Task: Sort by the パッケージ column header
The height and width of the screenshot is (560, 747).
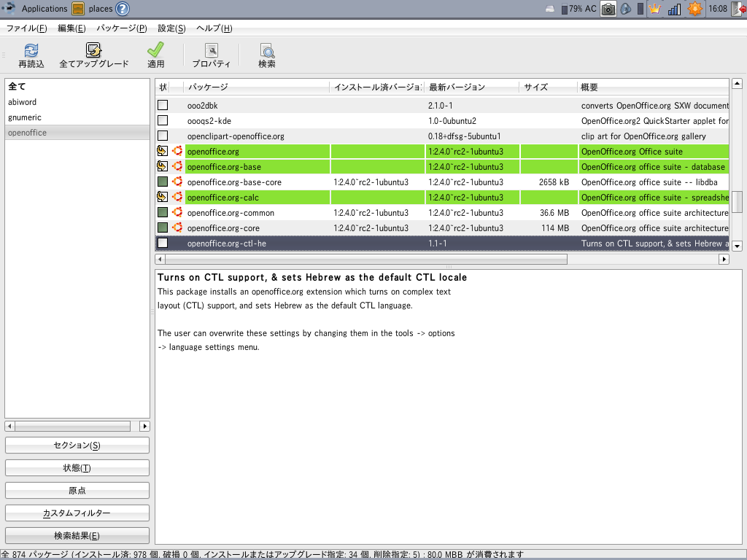Action: tap(257, 87)
